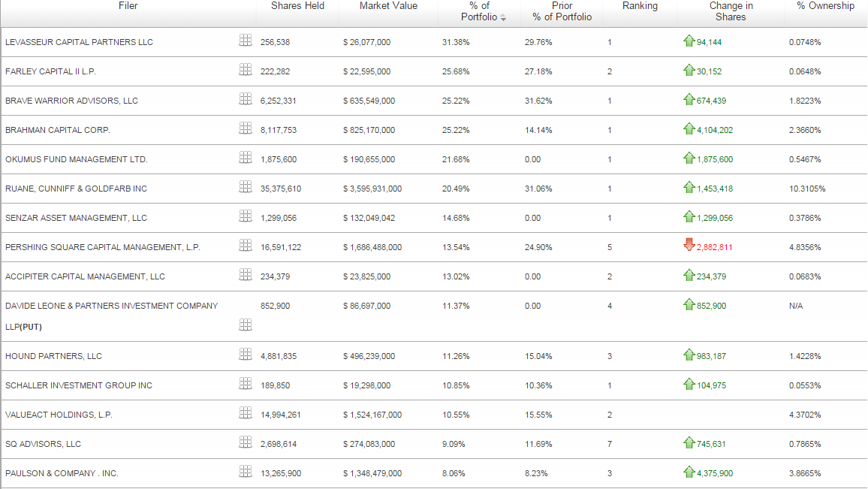Viewport: 868px width, 489px height.
Task: Select shares held value 35,375,610
Action: [x=281, y=189]
